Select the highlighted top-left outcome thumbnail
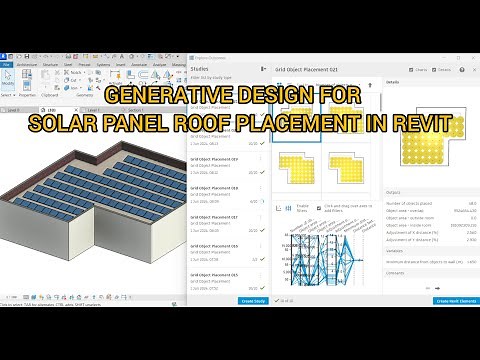Viewport: 480px width, 360px height. coord(297,118)
